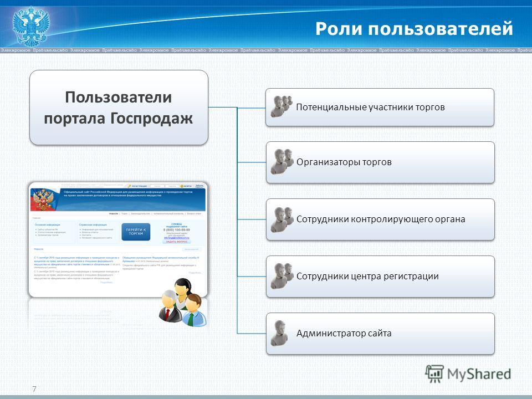The width and height of the screenshot is (532, 399).
Task: Select the Потенциальные участники торгов role box
Action: (380, 107)
